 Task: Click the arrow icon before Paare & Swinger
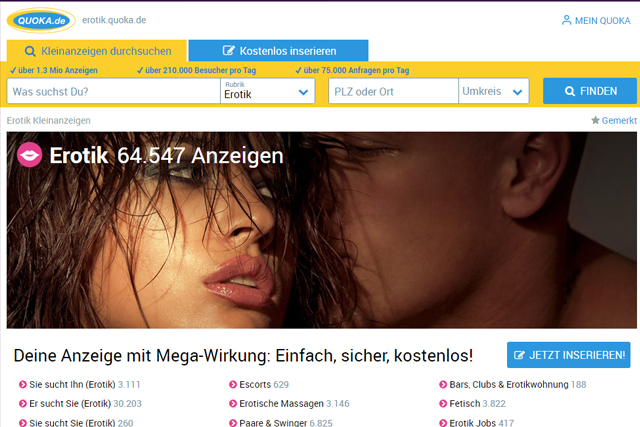pyautogui.click(x=233, y=423)
